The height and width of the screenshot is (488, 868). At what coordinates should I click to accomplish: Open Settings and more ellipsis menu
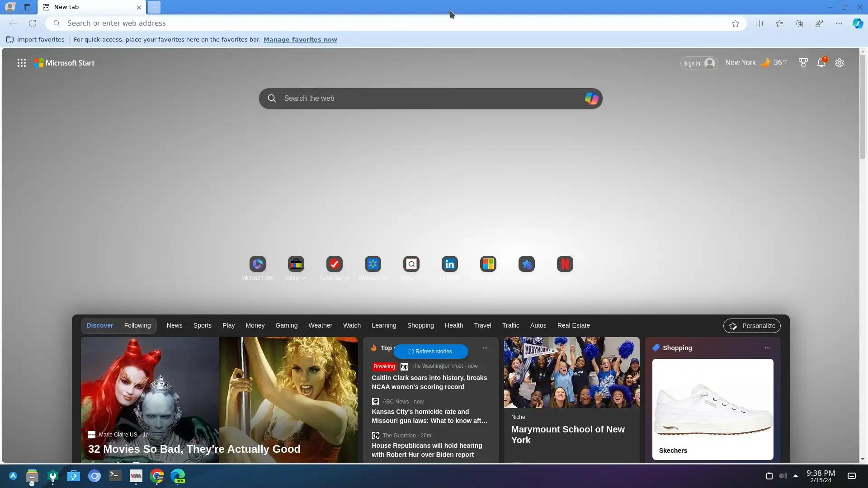point(839,23)
